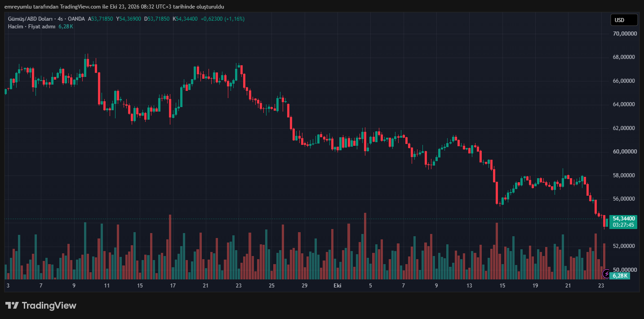Click the purple lightning bolt icon
This screenshot has width=644, height=319.
click(606, 274)
